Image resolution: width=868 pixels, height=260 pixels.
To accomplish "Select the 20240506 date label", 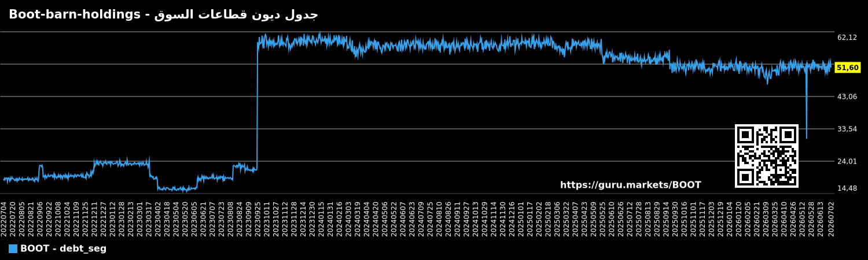I will coord(385,218).
